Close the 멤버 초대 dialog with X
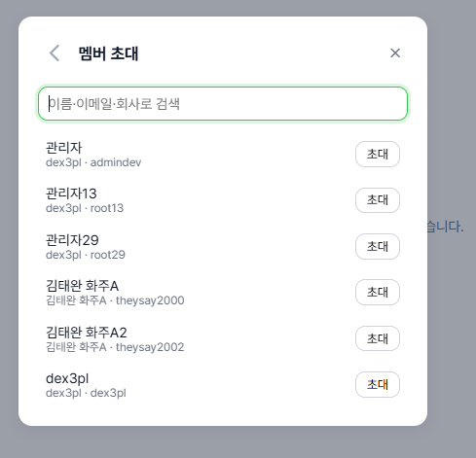The height and width of the screenshot is (458, 476). 395,53
